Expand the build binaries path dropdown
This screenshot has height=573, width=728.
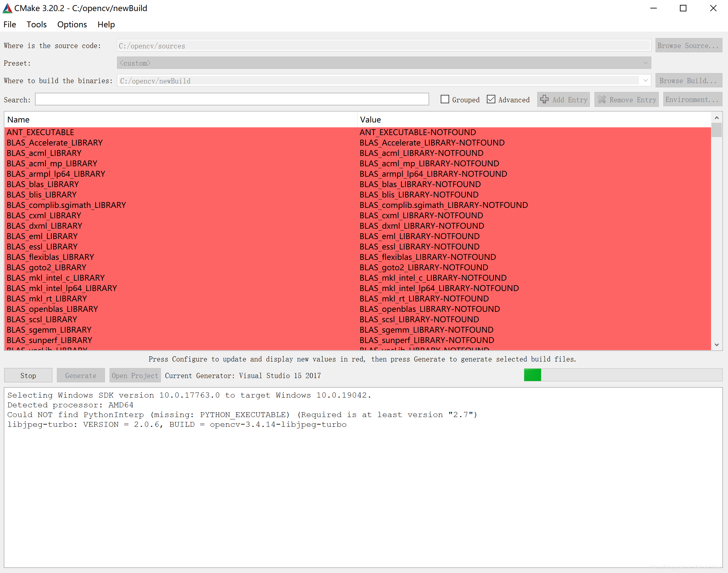tap(645, 81)
